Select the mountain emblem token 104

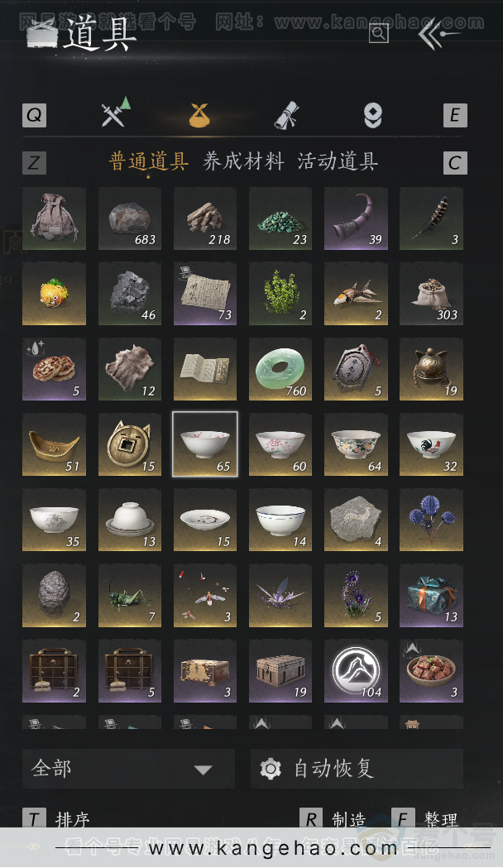pyautogui.click(x=356, y=670)
